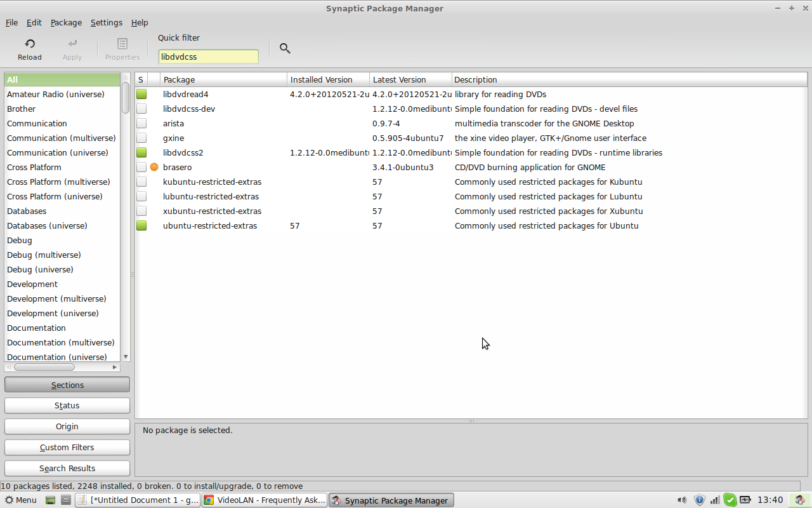
Task: Click the green checkmark update tray icon
Action: (x=730, y=500)
